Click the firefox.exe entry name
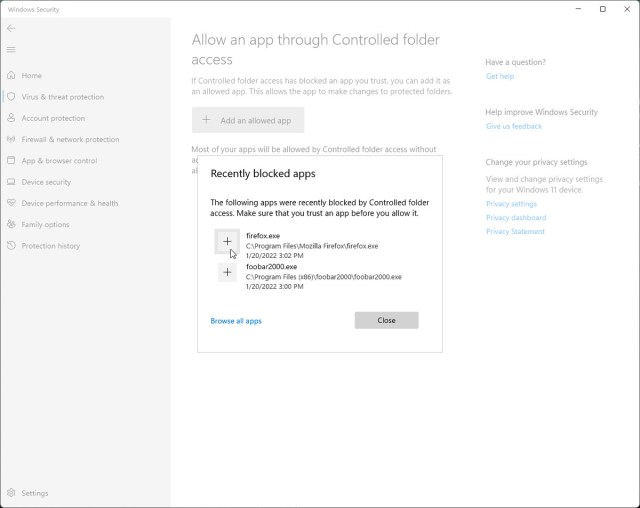This screenshot has height=508, width=640. coord(263,236)
